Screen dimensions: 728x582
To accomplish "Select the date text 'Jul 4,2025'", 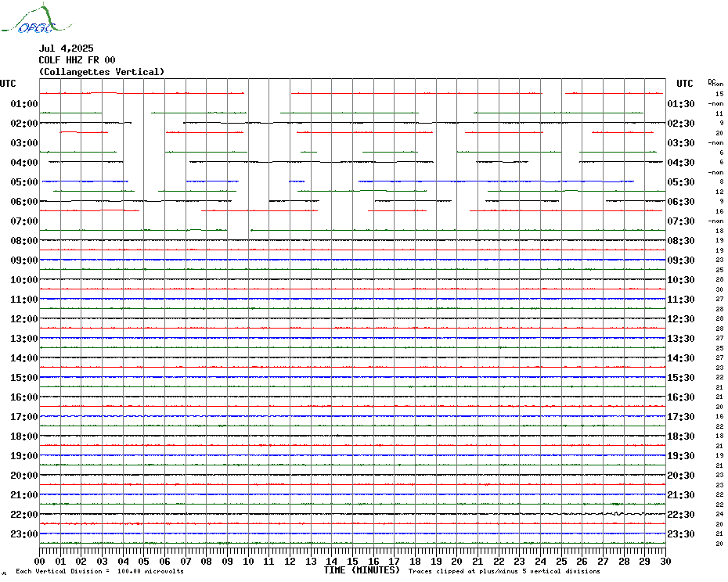I will click(66, 48).
